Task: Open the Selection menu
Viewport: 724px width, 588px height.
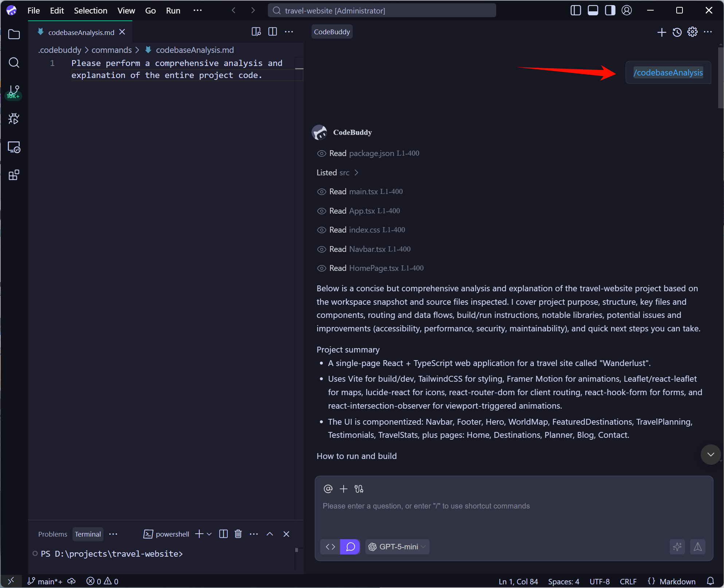Action: tap(90, 11)
